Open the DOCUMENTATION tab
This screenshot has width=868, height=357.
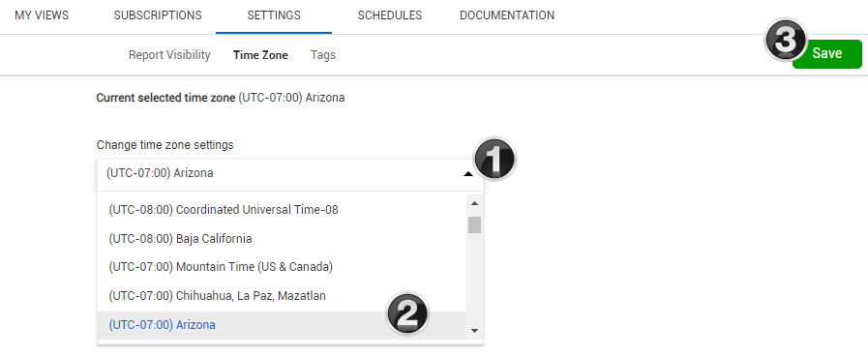(x=507, y=15)
